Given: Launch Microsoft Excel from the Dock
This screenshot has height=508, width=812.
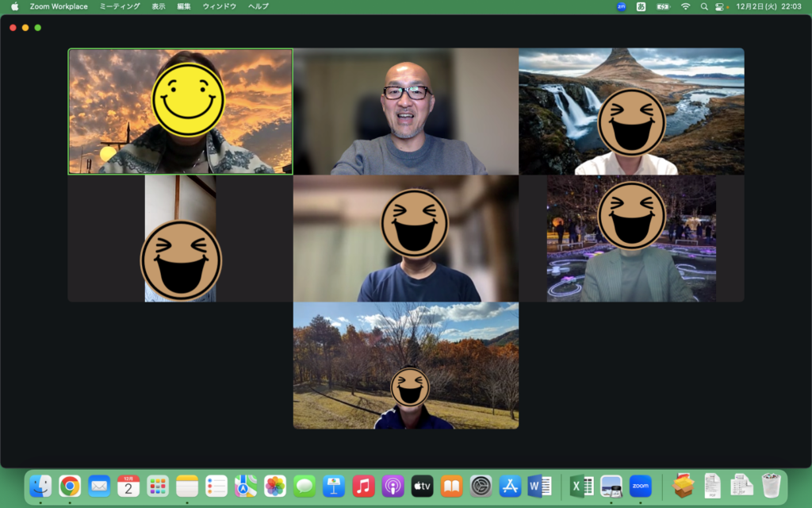Looking at the screenshot, I should (x=582, y=486).
